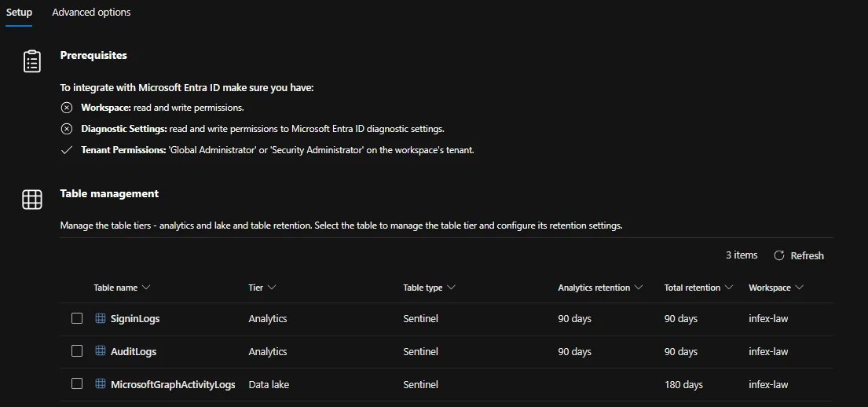Check the MicrosoftGraphActivityLogs row checkbox

[77, 384]
